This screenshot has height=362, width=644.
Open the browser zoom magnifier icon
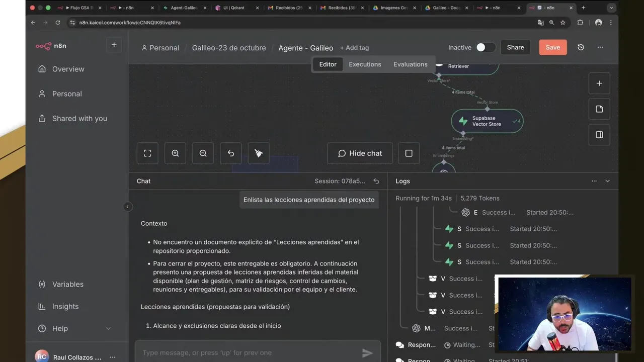point(552,23)
